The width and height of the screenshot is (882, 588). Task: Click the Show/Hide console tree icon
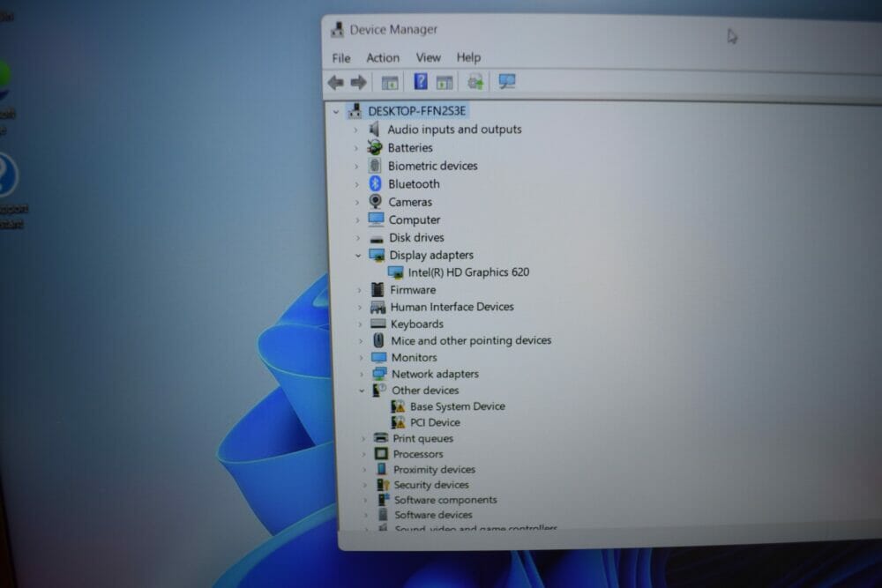pyautogui.click(x=390, y=83)
